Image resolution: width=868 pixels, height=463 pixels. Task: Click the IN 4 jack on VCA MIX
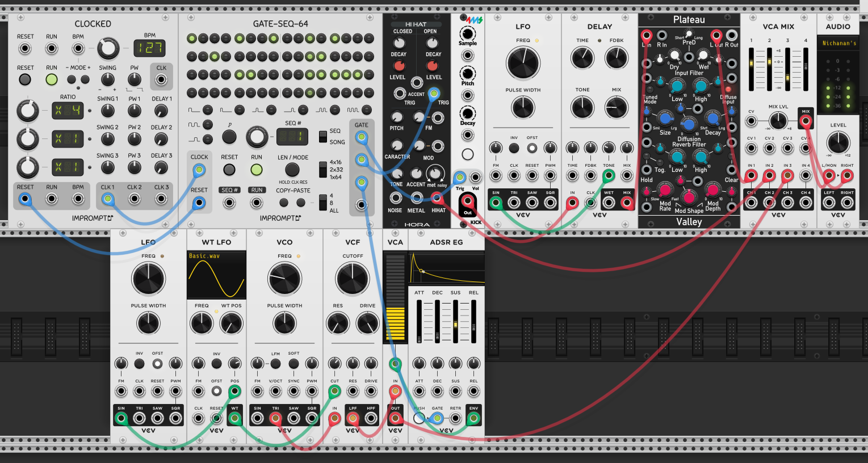(806, 175)
